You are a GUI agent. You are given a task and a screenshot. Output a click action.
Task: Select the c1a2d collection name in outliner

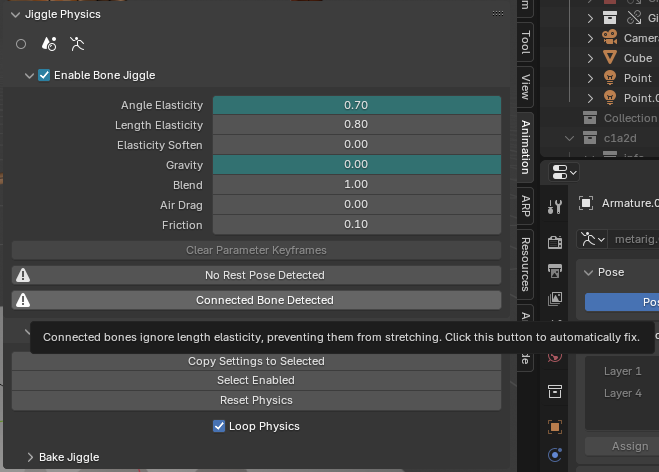coord(620,138)
